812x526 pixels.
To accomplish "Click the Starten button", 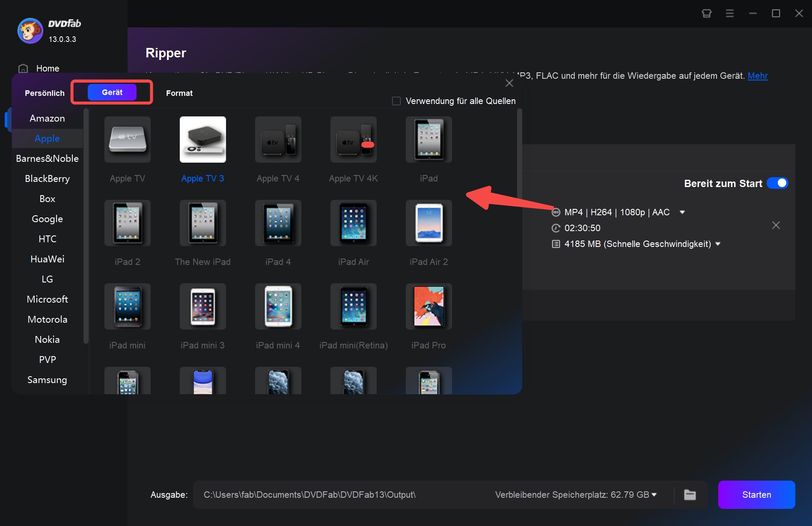I will (x=756, y=495).
